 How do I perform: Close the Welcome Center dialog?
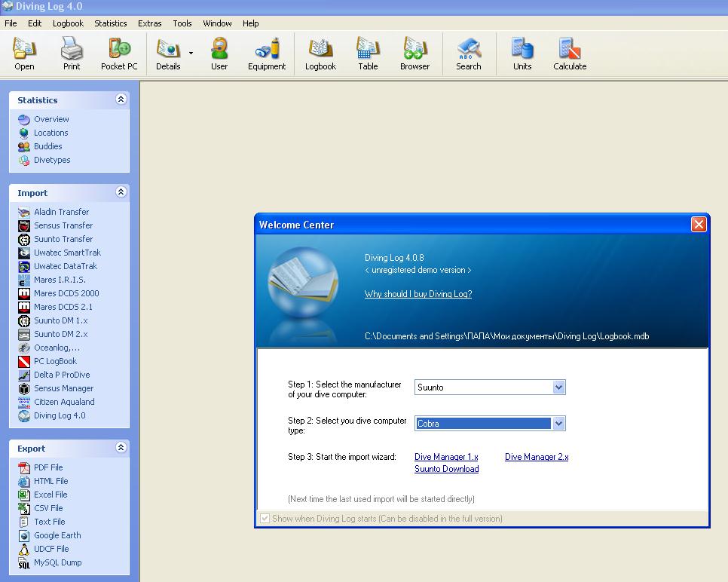pos(699,225)
